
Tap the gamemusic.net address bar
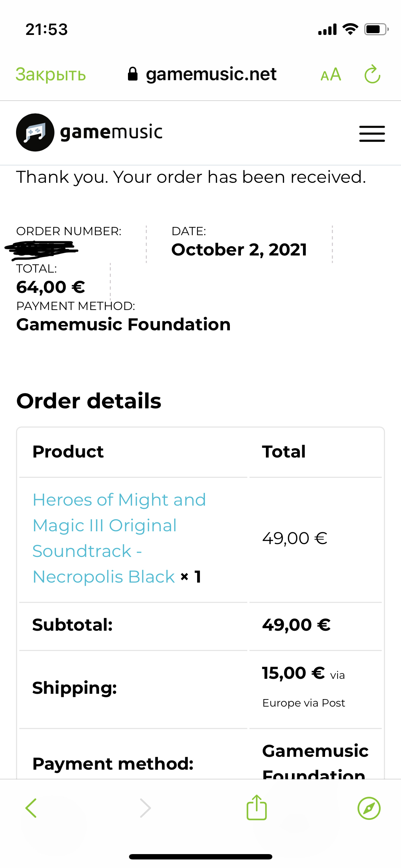tap(211, 74)
